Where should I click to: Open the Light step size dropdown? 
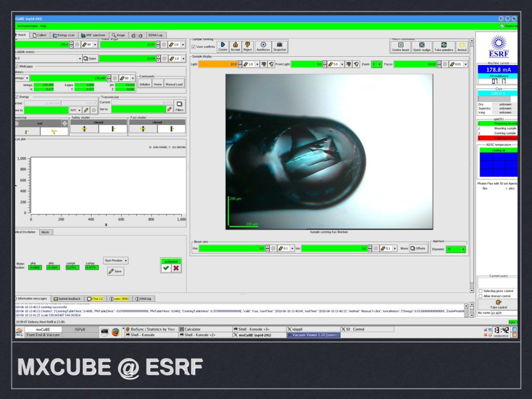(257, 64)
